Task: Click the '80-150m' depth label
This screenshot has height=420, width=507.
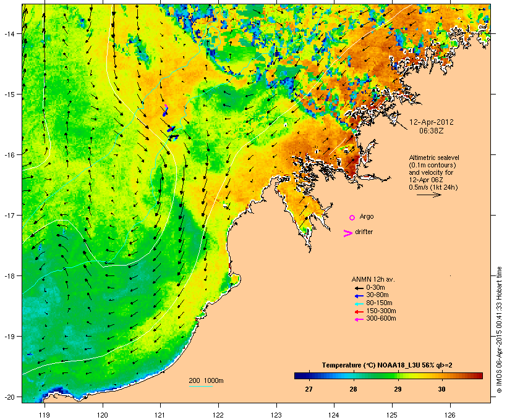Action: pyautogui.click(x=379, y=303)
